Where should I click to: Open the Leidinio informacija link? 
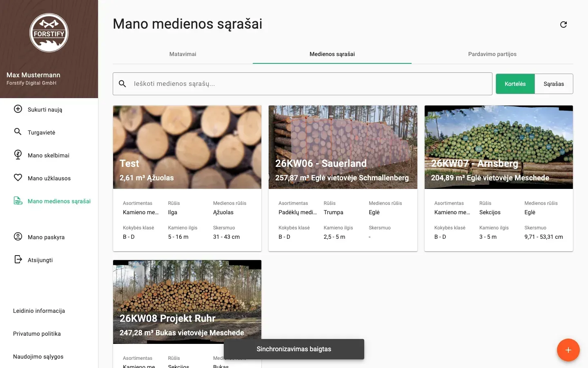pyautogui.click(x=39, y=311)
